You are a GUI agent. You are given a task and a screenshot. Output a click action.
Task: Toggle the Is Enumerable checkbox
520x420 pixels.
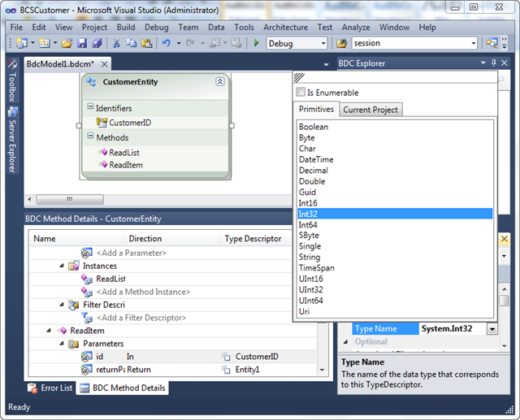[301, 92]
